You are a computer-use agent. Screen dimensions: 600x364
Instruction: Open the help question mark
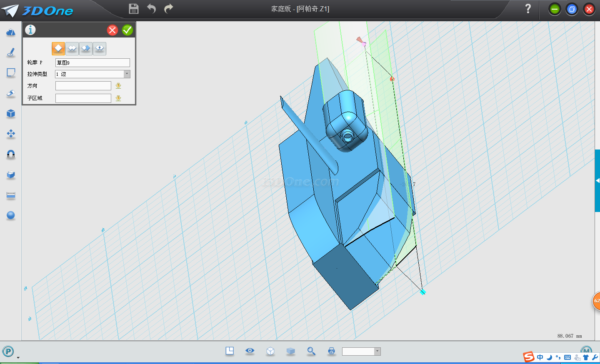tap(528, 9)
